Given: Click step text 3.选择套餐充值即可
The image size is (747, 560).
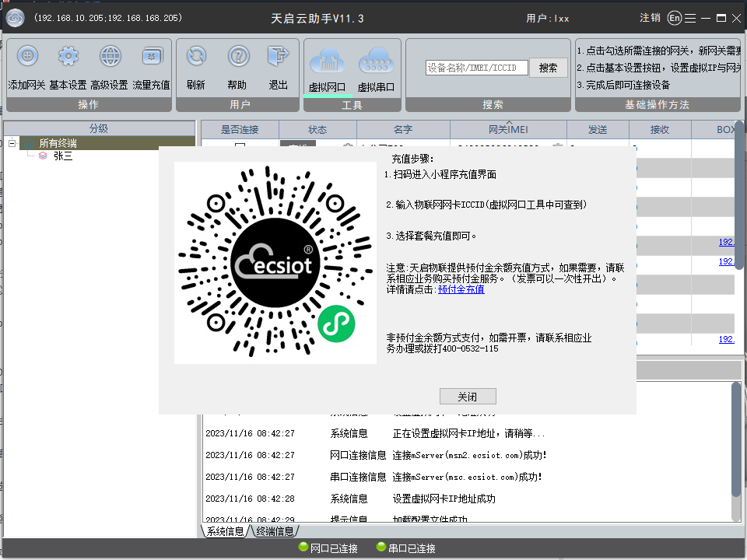Looking at the screenshot, I should pos(431,236).
